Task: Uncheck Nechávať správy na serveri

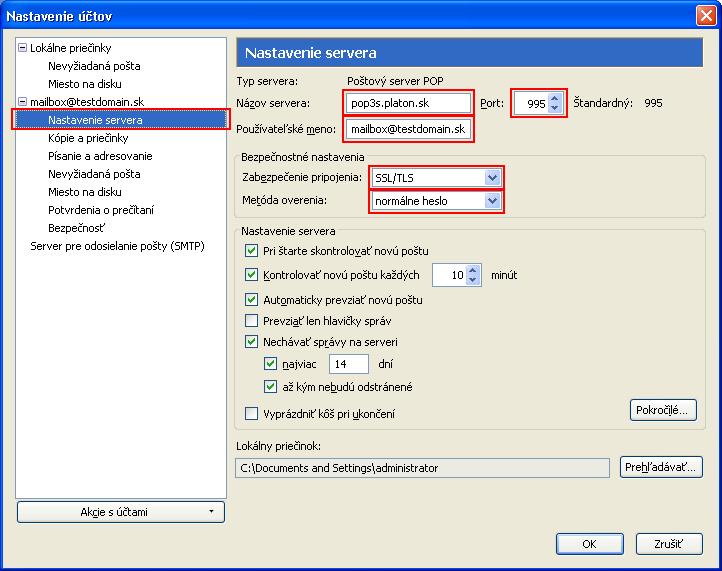Action: [x=252, y=342]
